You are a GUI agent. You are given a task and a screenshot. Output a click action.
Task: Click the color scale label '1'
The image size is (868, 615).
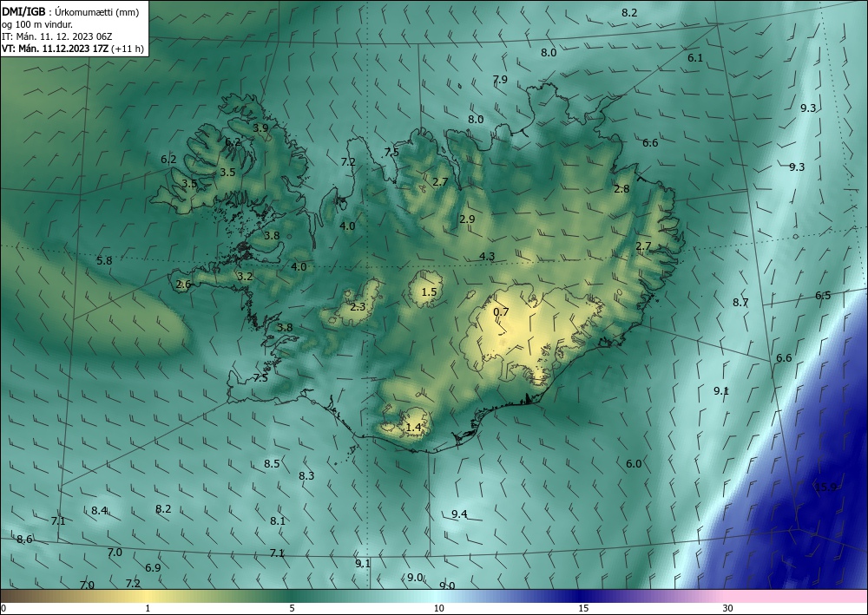[x=148, y=608]
